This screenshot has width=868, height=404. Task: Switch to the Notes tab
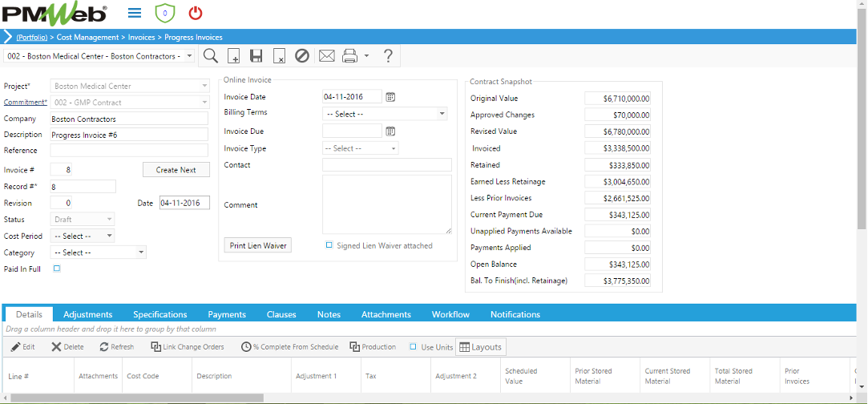[x=329, y=314]
